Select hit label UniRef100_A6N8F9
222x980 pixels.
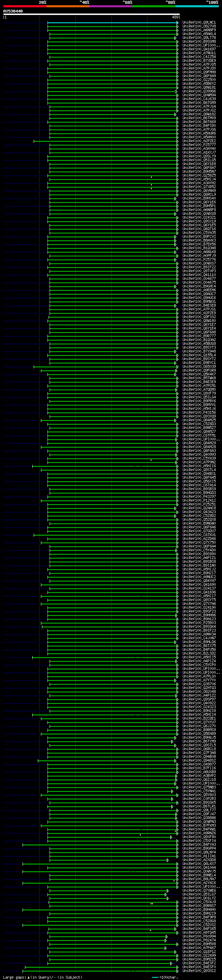pyautogui.click(x=199, y=31)
